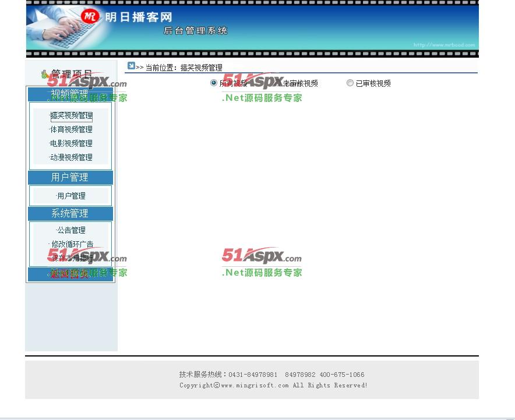Open 公告管理 in the sidebar
Screen dimensions: 515x420
71,230
